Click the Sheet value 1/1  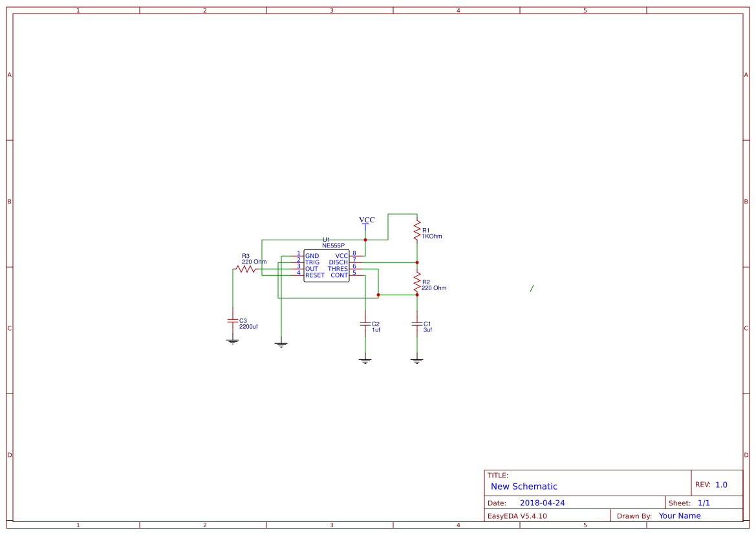(x=704, y=503)
